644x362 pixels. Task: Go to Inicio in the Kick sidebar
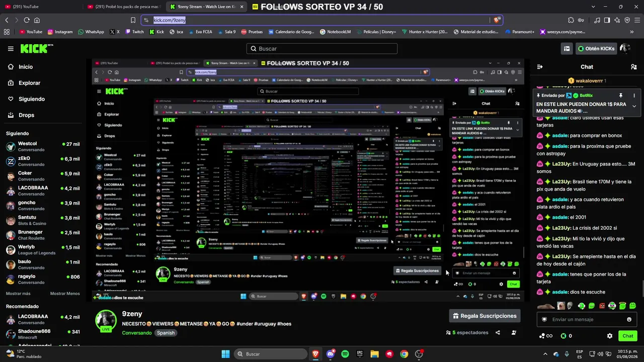click(x=20, y=67)
